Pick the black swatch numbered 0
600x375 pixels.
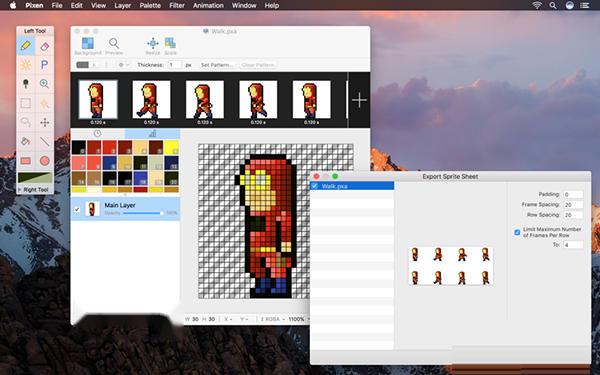78,147
